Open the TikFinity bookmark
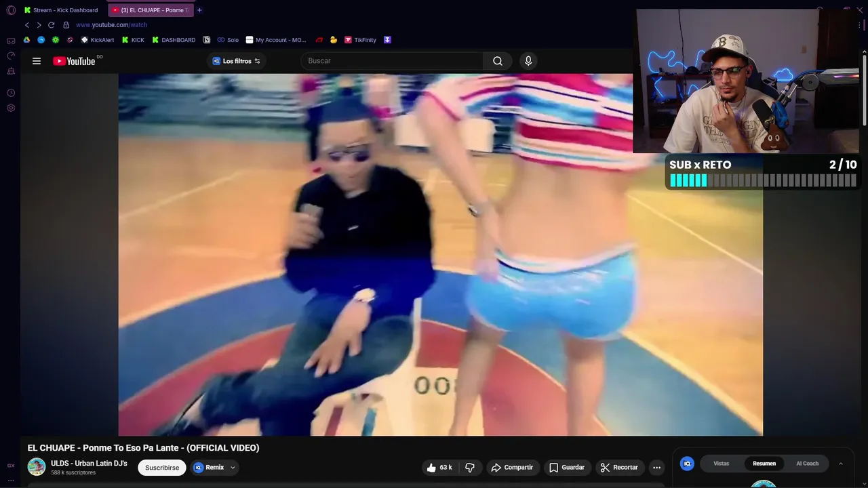Image resolution: width=868 pixels, height=488 pixels. (360, 40)
